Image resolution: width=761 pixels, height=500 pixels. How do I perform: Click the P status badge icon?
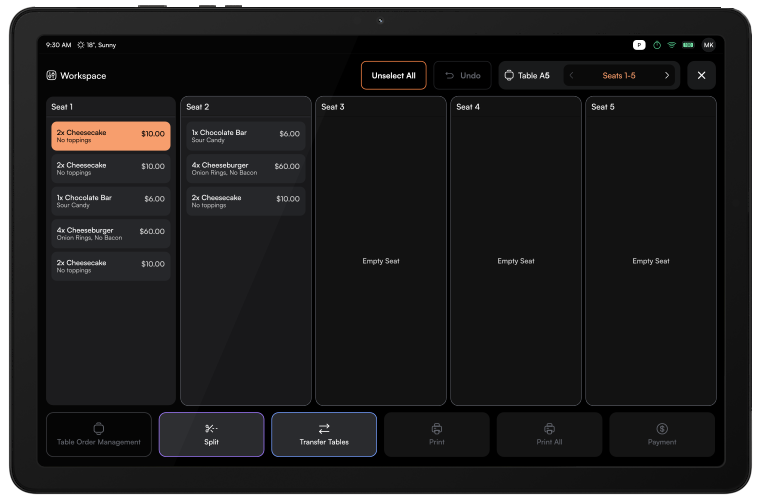pyautogui.click(x=639, y=45)
